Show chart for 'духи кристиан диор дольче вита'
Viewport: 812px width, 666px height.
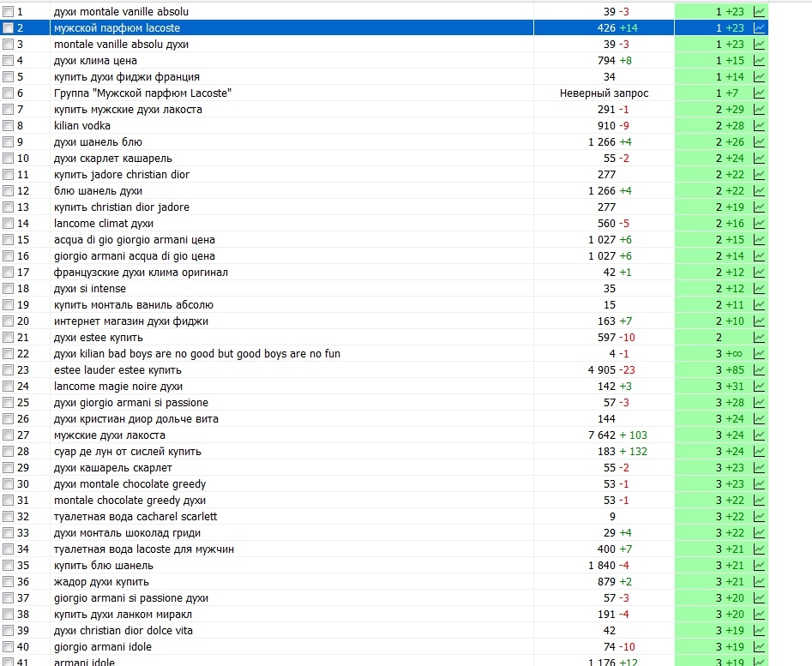759,419
